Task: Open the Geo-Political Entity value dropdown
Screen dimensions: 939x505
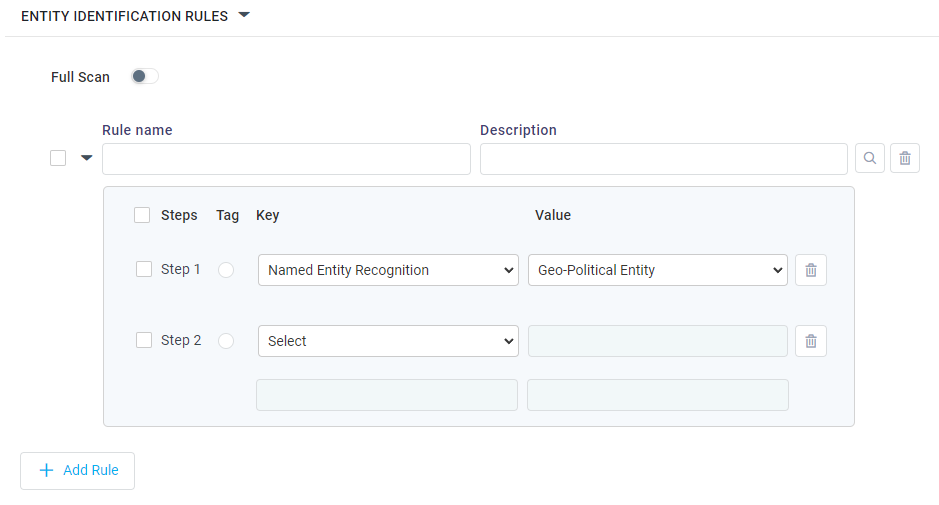Action: pos(658,270)
